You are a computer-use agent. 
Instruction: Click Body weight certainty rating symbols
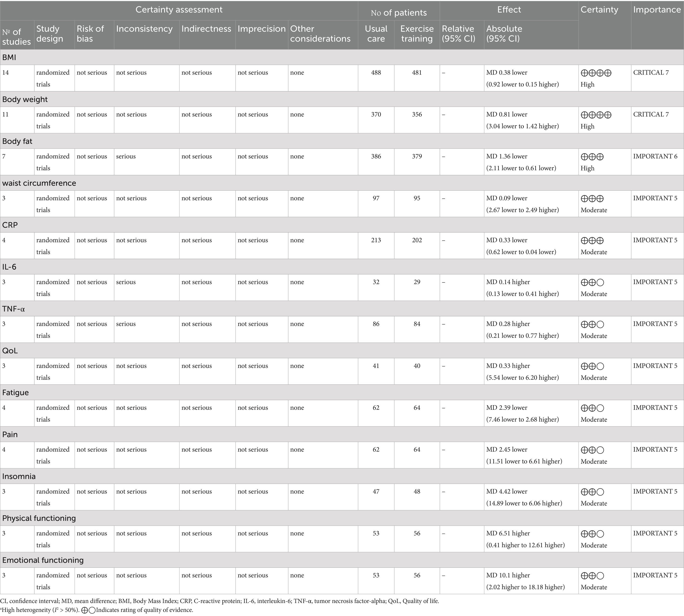596,115
